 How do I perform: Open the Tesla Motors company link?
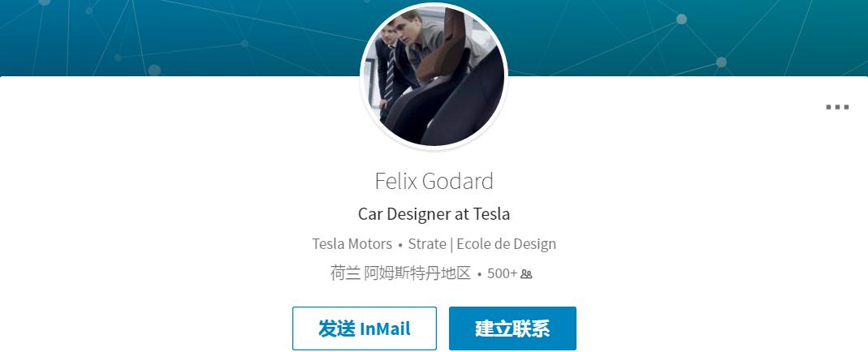(352, 243)
